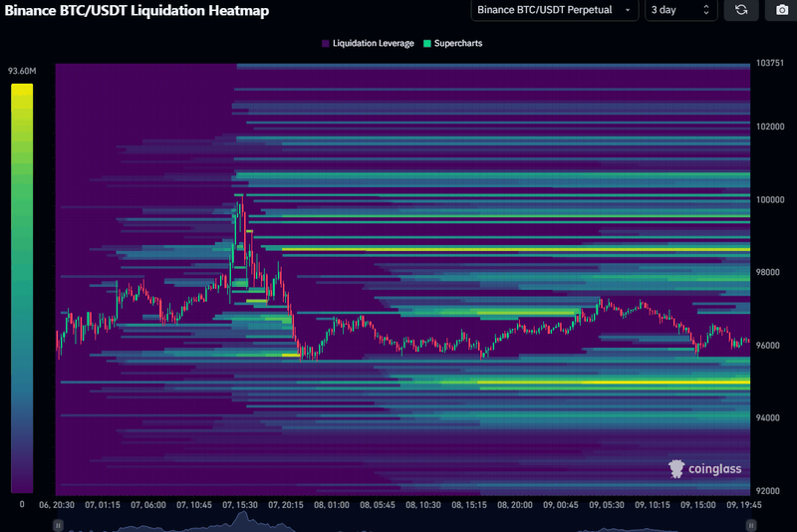The width and height of the screenshot is (797, 532).
Task: Click the refresh chart icon
Action: pos(741,10)
